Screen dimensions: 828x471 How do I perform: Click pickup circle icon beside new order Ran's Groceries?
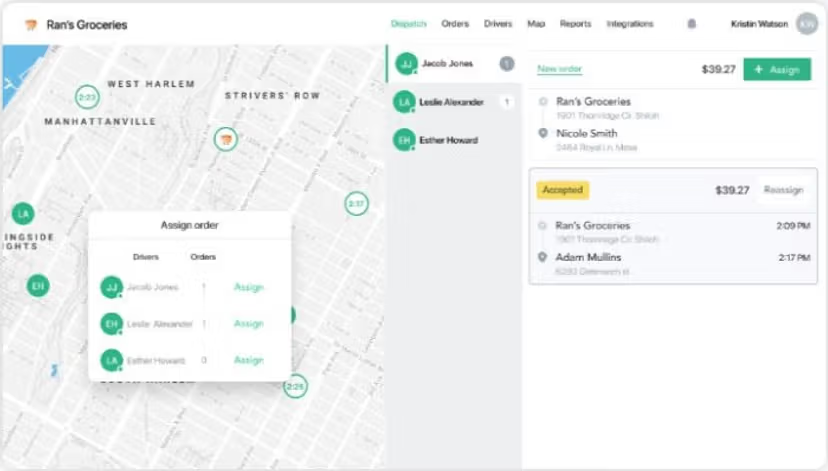[542, 101]
